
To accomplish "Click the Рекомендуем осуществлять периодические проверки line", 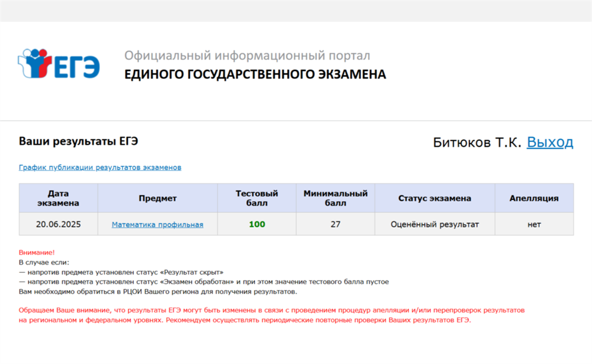I will 318,320.
